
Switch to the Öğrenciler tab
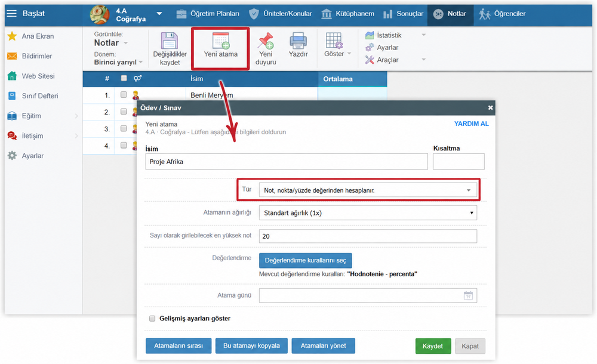[502, 14]
